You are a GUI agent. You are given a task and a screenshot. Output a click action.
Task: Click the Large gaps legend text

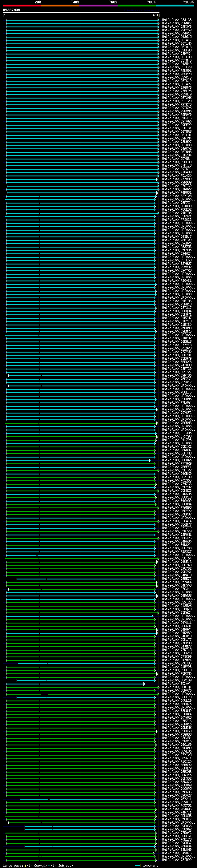[38, 865]
